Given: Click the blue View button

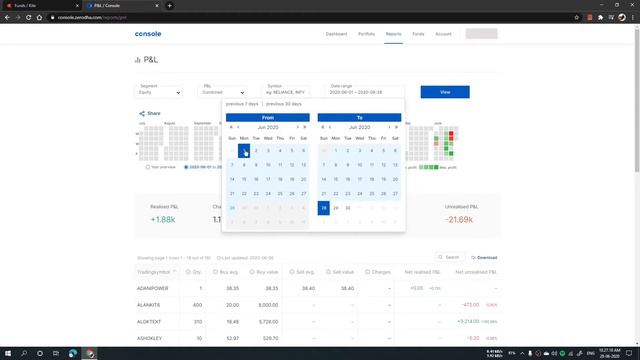Looking at the screenshot, I should (x=445, y=92).
